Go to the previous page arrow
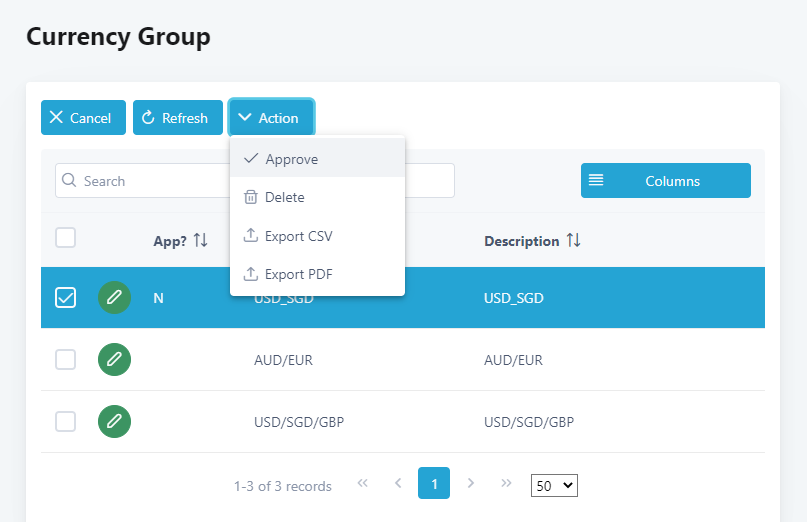 [x=398, y=483]
